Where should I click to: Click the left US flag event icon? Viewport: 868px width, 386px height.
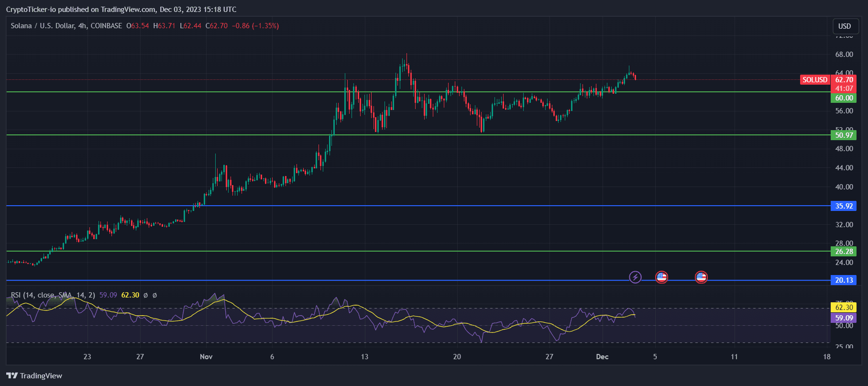point(661,277)
